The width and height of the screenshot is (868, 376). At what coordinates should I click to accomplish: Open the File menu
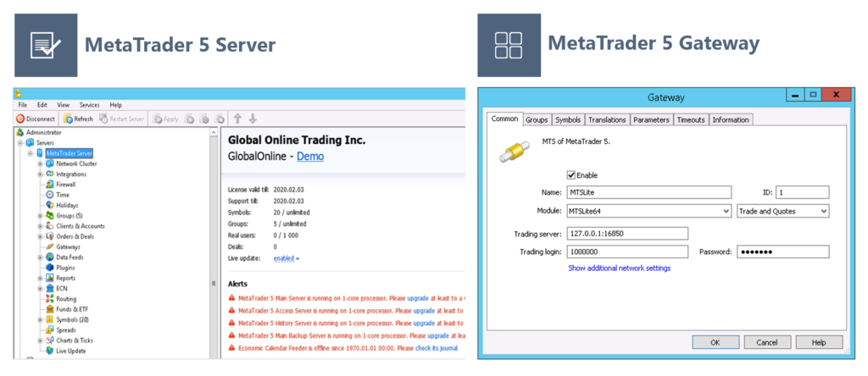pyautogui.click(x=23, y=105)
